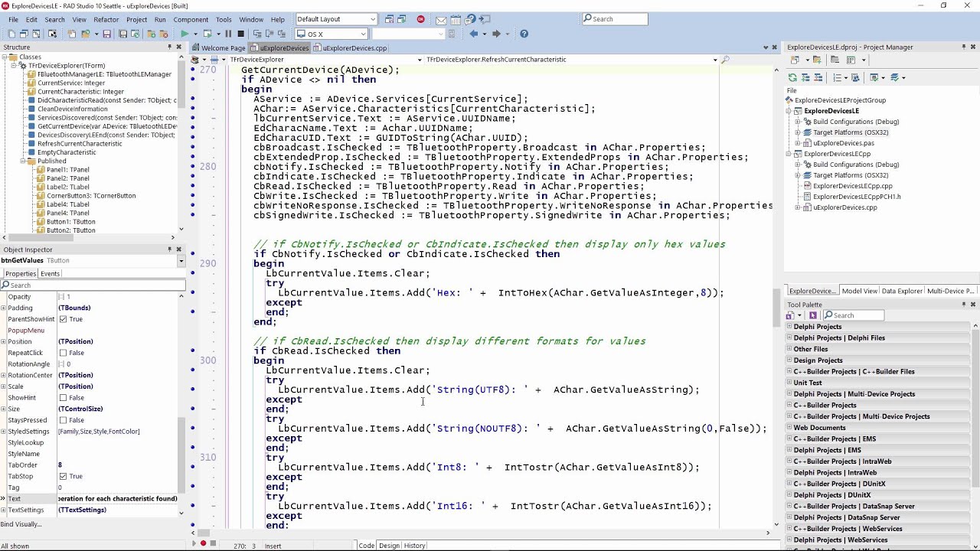Screen dimensions: 980x551
Task: Expand the Delphi Projects palette category
Action: [x=789, y=327]
